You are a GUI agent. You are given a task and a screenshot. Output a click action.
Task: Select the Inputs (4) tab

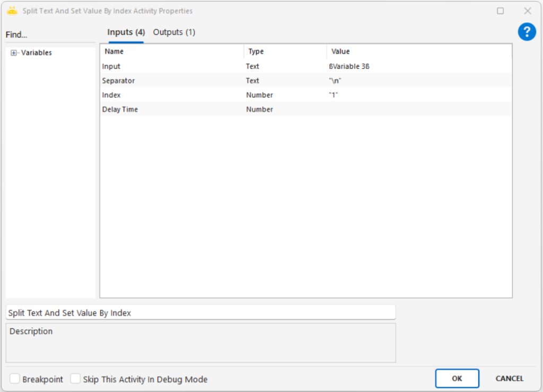(126, 32)
